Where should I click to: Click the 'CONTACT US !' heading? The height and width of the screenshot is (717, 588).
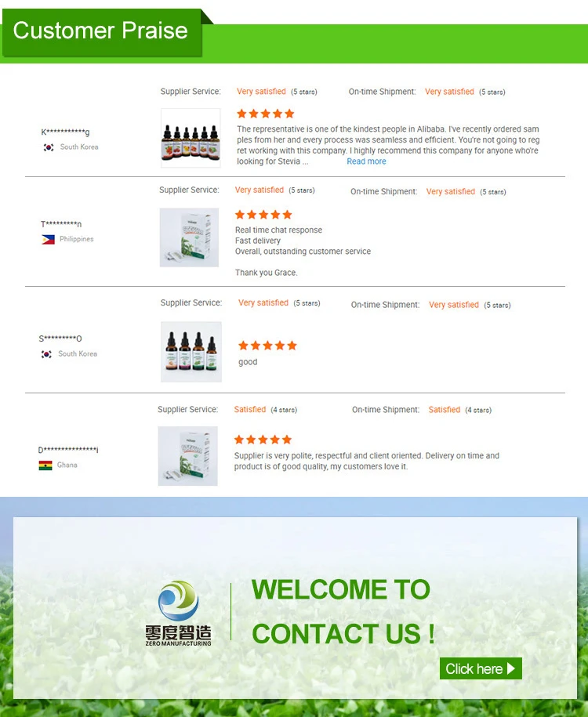343,634
